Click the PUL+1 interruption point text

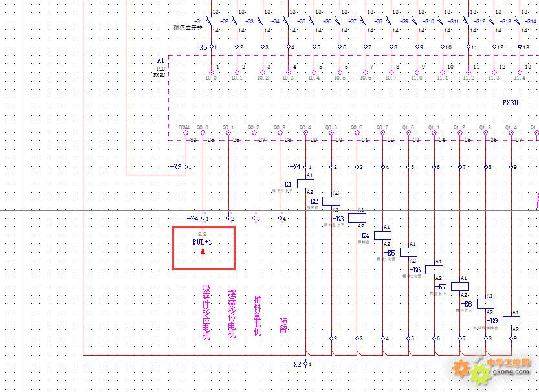coord(202,242)
